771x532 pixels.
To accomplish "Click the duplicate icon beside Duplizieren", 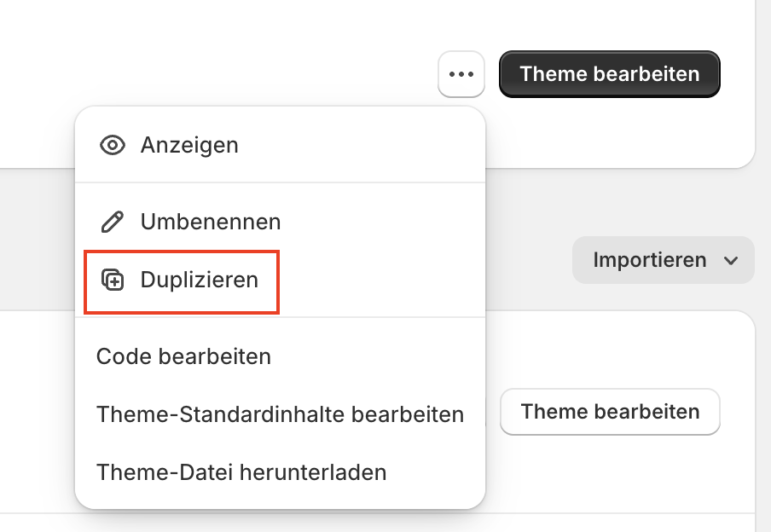I will pyautogui.click(x=113, y=280).
